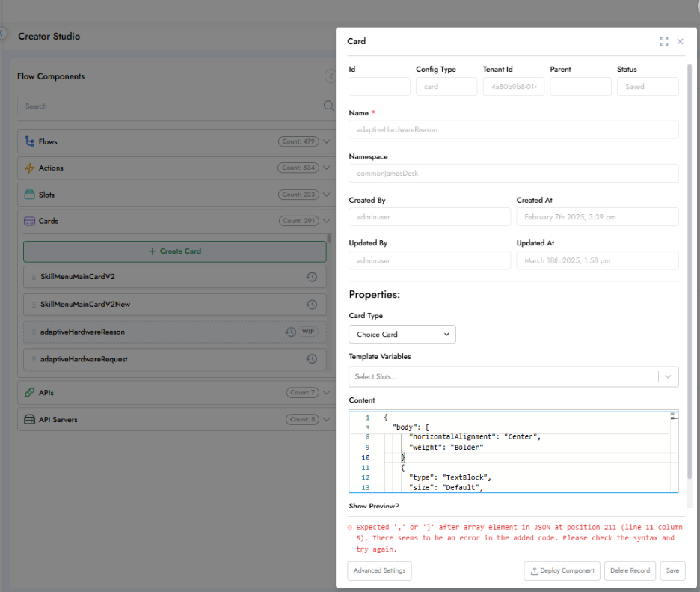Select SkillMenuMainCardV2 card row
Screen dimensions: 700x592
tap(175, 277)
